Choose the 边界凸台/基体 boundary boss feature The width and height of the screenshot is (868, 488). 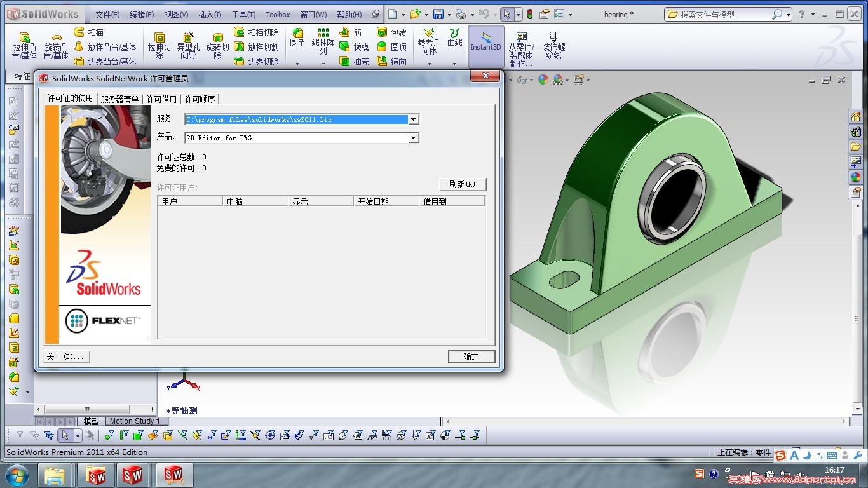point(105,62)
